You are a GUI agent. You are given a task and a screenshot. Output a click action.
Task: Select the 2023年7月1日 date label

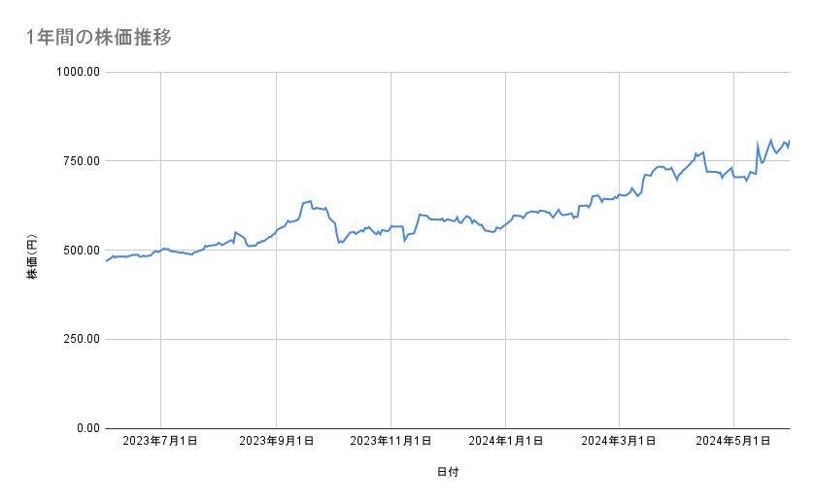click(160, 442)
